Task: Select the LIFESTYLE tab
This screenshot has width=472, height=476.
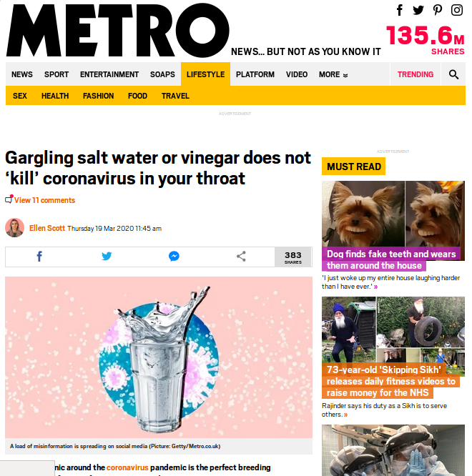Action: click(206, 74)
